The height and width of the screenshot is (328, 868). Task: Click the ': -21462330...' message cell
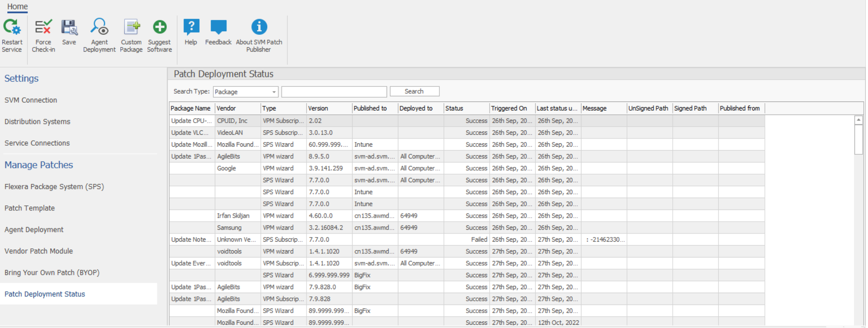pyautogui.click(x=604, y=239)
